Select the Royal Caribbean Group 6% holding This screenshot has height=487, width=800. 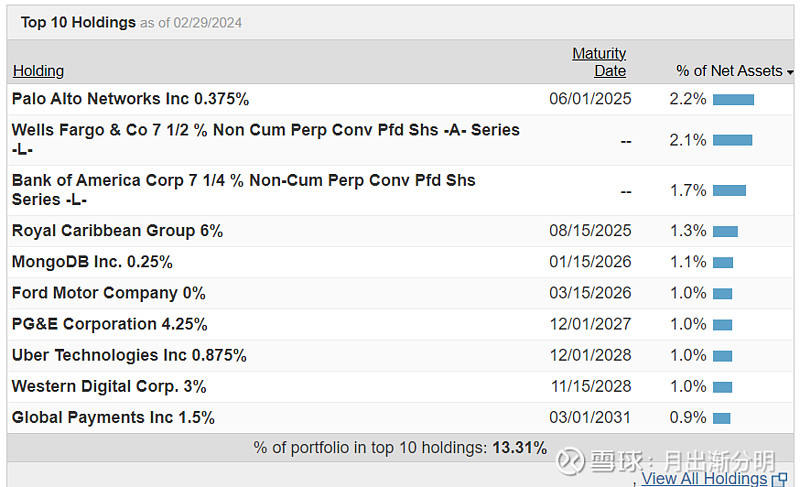point(117,231)
